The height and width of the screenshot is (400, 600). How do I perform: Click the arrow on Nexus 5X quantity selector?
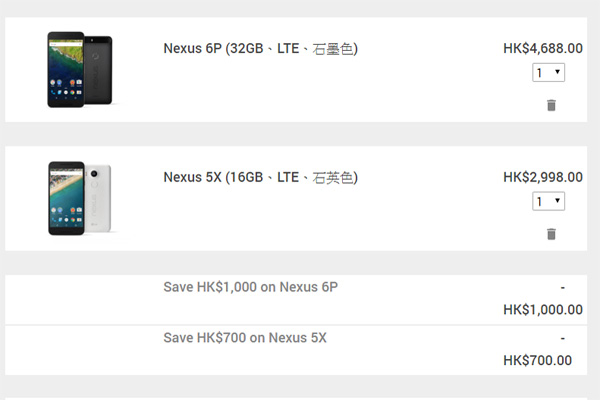(x=557, y=201)
